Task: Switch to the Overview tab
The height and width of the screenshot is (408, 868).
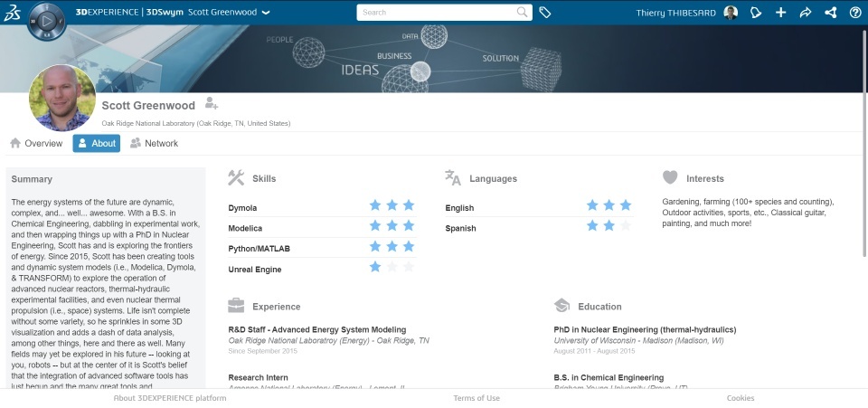Action: point(36,143)
